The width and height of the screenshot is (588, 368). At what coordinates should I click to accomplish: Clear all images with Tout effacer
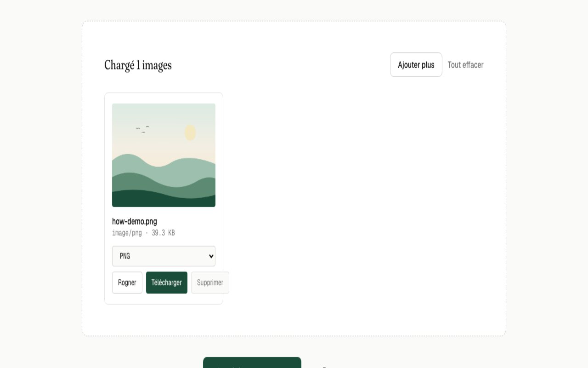(x=465, y=65)
